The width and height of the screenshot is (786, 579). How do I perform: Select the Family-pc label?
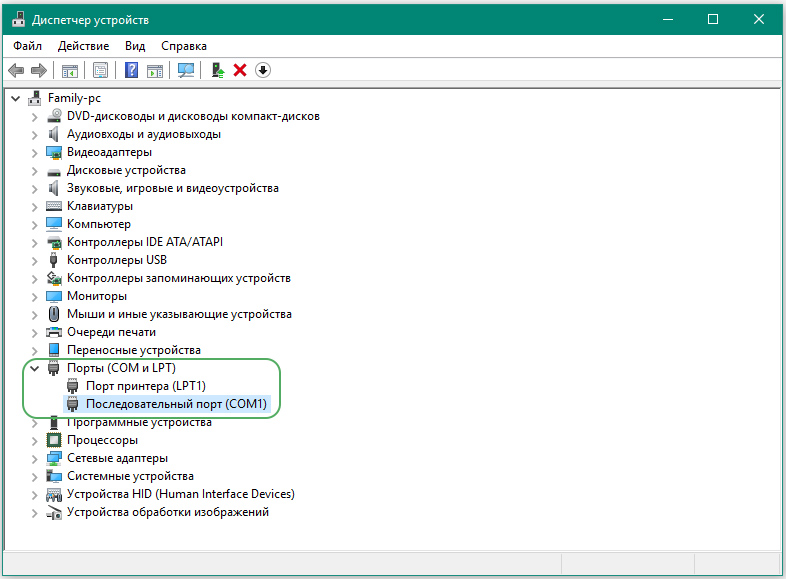tap(74, 98)
